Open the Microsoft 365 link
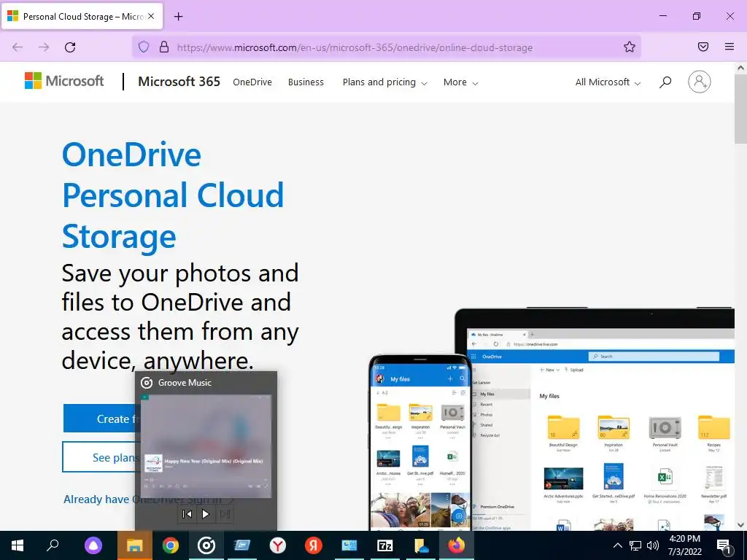 coord(179,82)
